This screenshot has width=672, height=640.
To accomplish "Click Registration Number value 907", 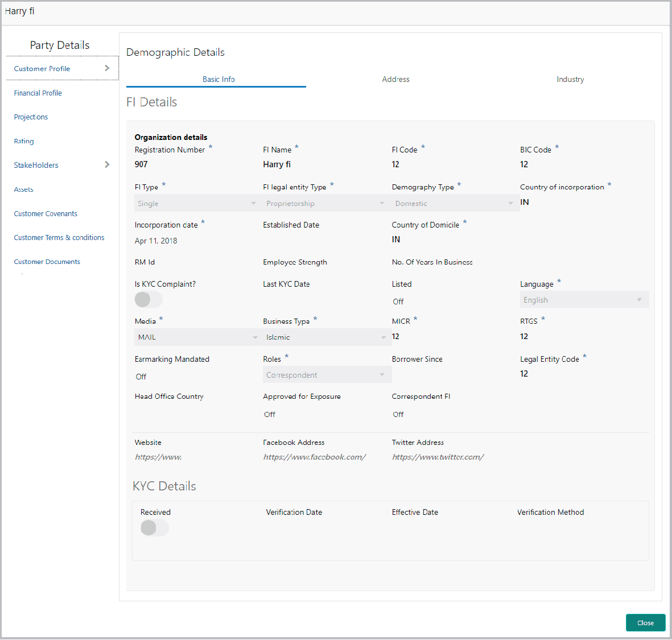I will (141, 164).
